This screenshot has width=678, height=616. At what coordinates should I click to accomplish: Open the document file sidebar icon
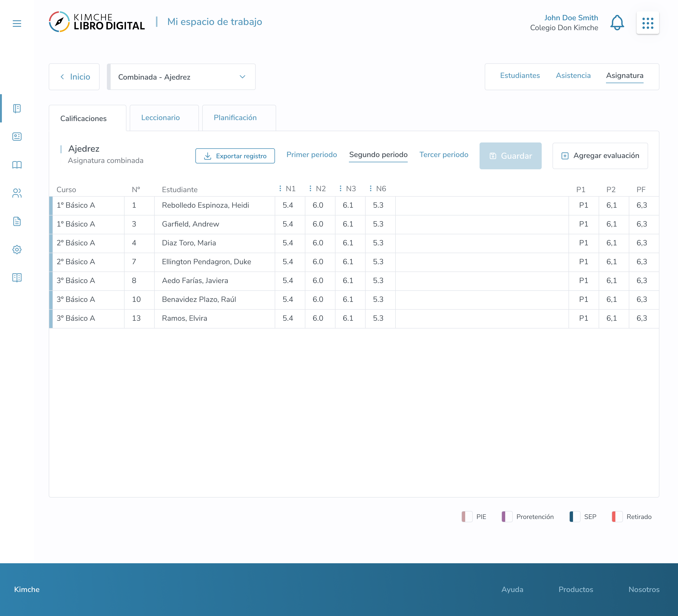(17, 221)
